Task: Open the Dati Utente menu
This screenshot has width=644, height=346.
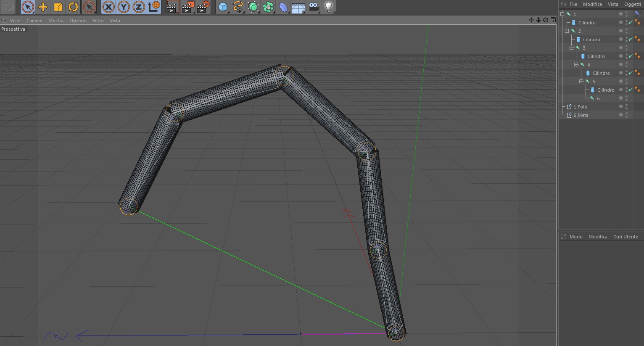Action: 626,237
